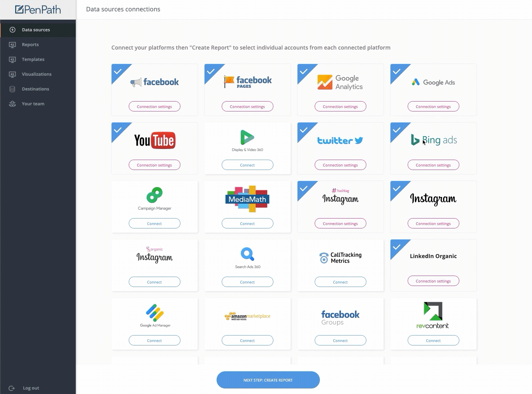Click the plain Instagram logo

pos(433,199)
